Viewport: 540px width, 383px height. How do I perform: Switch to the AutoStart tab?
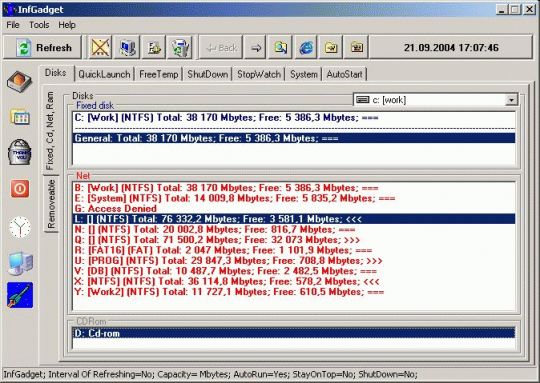pos(344,74)
